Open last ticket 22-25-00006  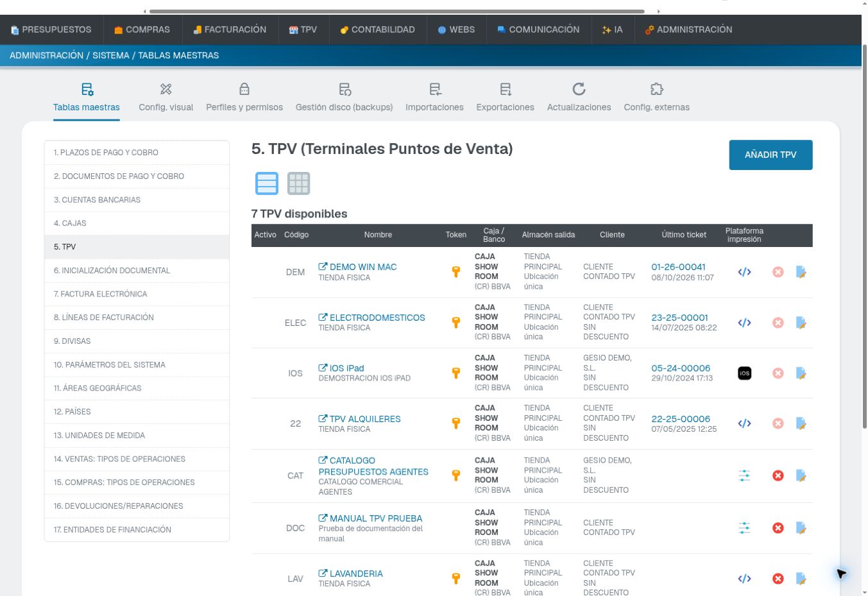point(681,419)
